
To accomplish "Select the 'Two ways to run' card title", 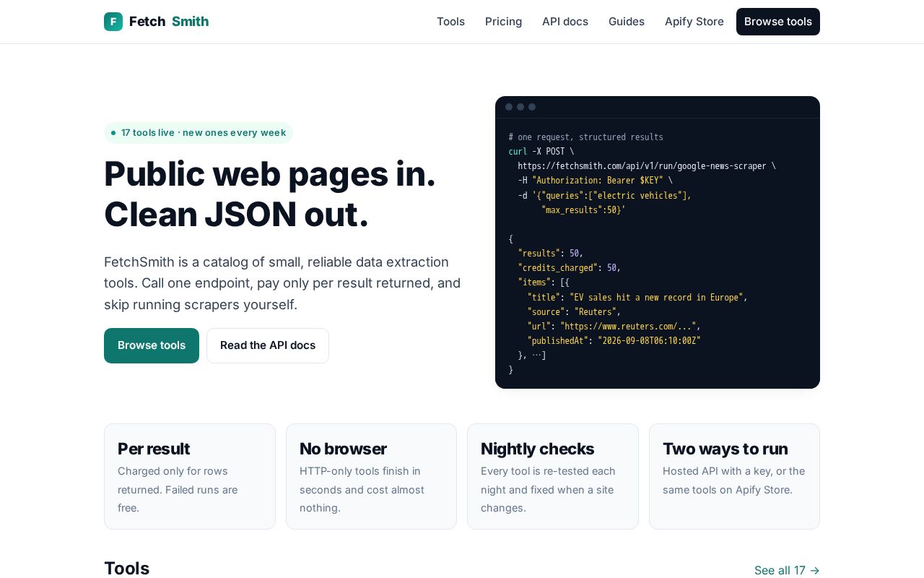I will [x=725, y=449].
